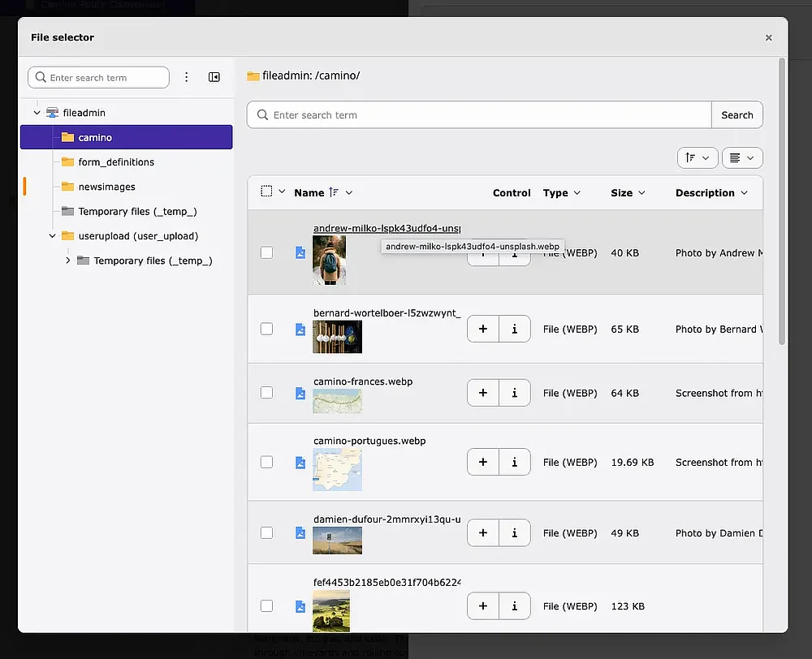Click image file icon of camino-portugues row
The width and height of the screenshot is (812, 659).
[300, 463]
